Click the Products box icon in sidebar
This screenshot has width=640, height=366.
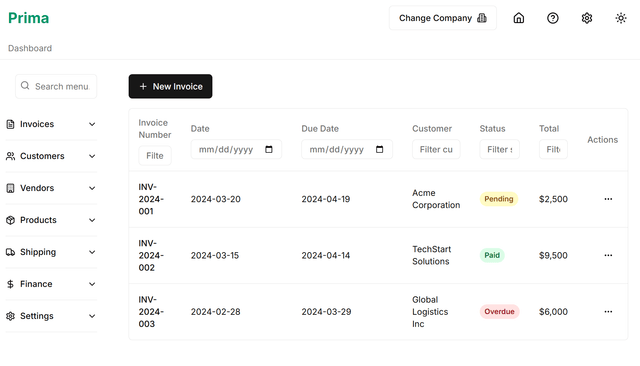(11, 220)
